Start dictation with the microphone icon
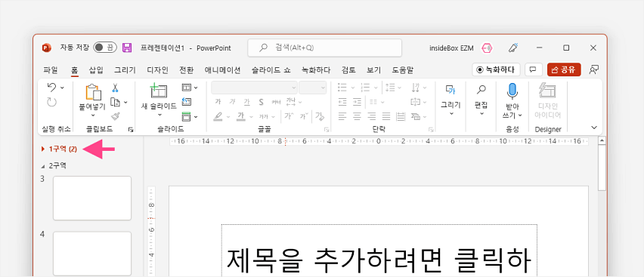Viewport: 644px width, 277px height. [512, 91]
